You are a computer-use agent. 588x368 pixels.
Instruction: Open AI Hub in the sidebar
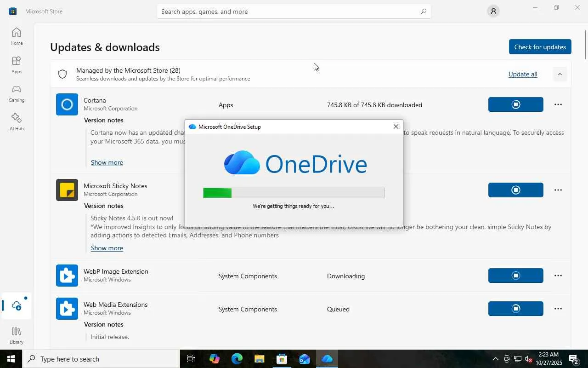tap(17, 122)
